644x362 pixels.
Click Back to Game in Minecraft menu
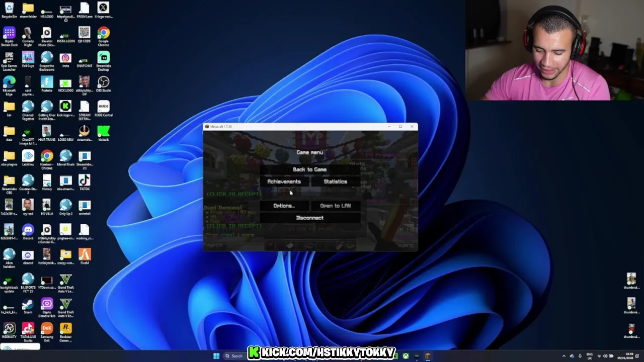(309, 169)
